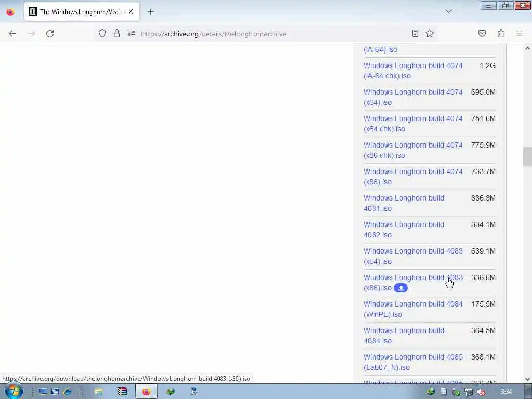532x399 pixels.
Task: Open the green globe taskbar application
Action: 170,392
